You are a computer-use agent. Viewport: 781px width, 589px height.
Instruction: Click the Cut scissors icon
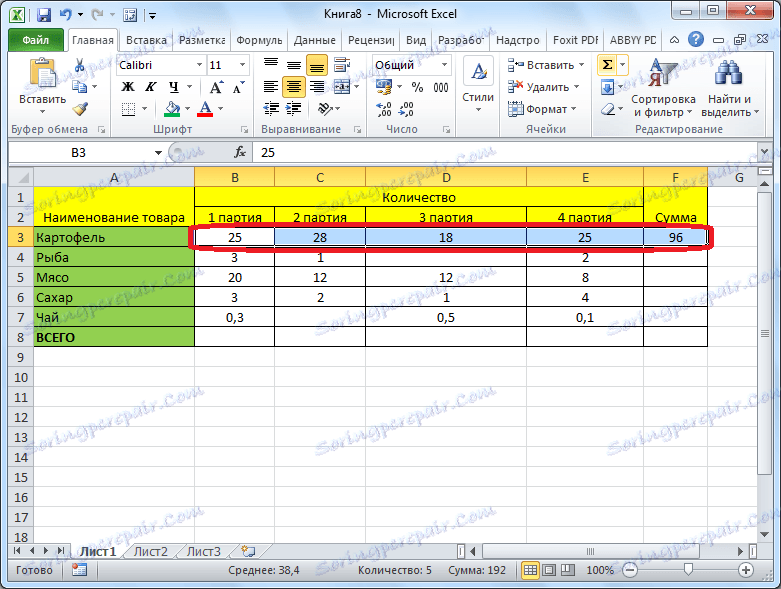click(x=79, y=65)
